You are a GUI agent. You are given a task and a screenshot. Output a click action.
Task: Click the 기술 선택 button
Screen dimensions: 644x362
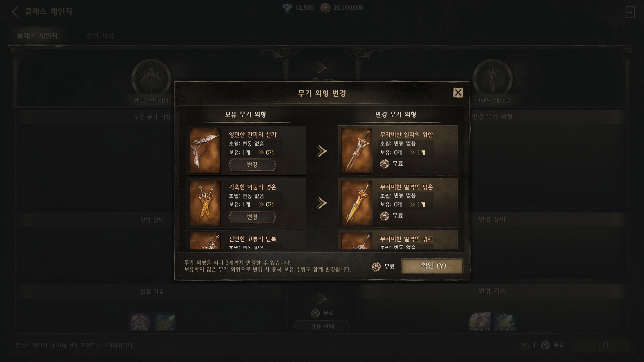322,326
